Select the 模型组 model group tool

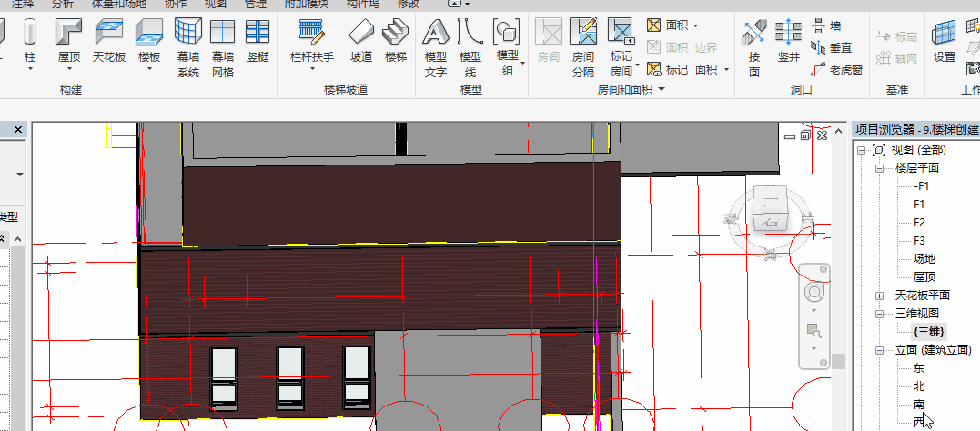click(x=507, y=47)
